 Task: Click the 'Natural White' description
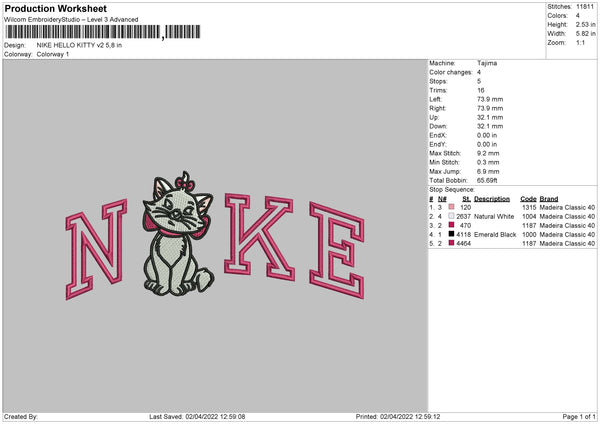pos(494,217)
